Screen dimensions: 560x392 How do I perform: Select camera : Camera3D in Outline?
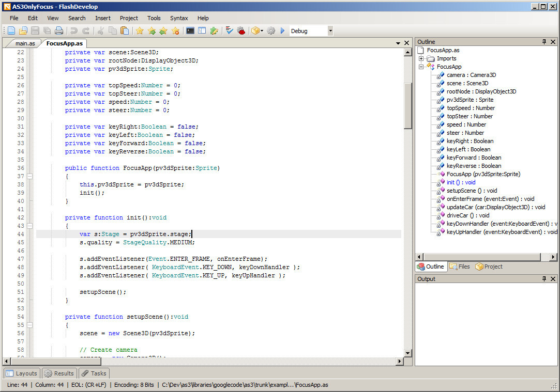(x=471, y=75)
